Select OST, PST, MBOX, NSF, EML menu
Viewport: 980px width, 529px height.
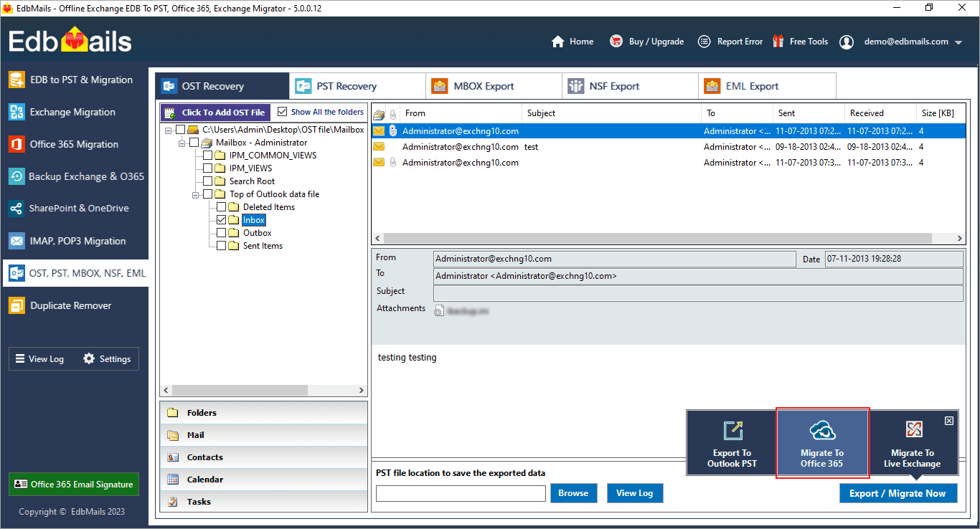pos(75,273)
